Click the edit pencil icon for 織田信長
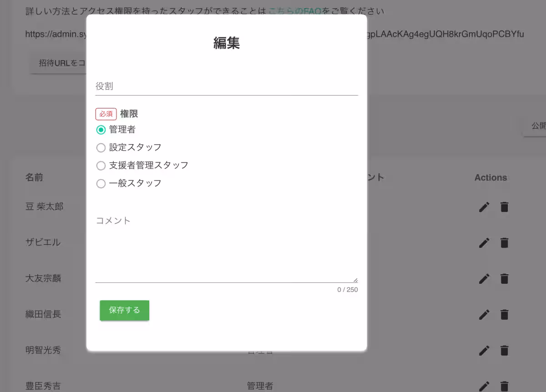Image resolution: width=546 pixels, height=392 pixels. 484,314
